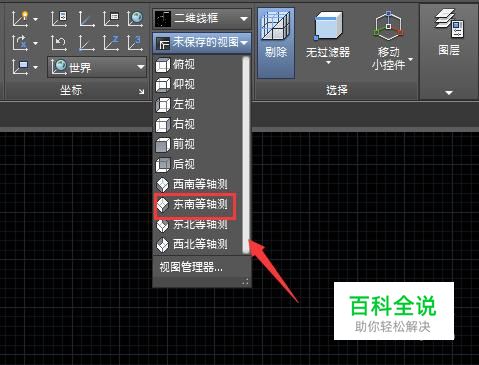The width and height of the screenshot is (479, 365).
Task: Open dropdown arrow beside UCS icon display button
Action: coord(35,19)
